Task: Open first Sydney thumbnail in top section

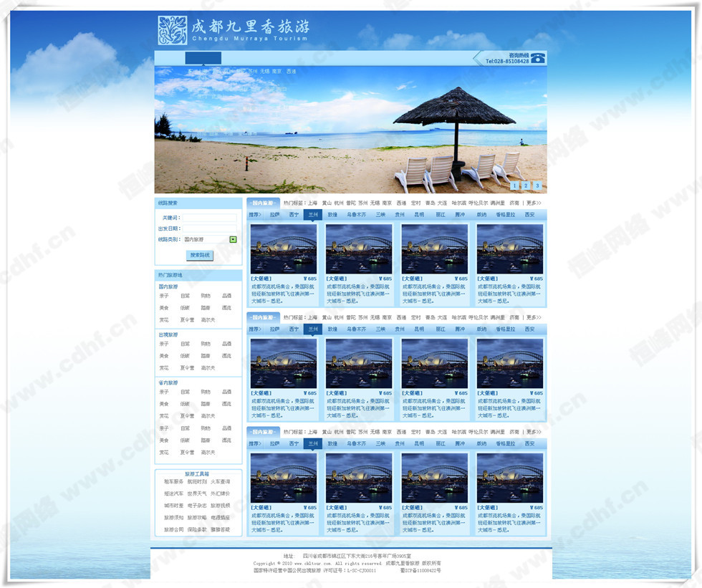Action: tap(284, 249)
